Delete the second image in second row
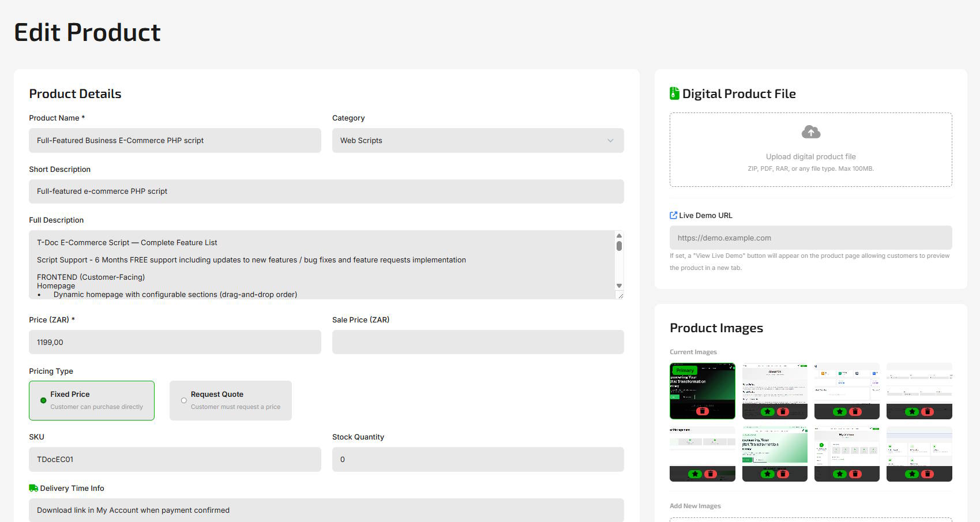 coord(783,474)
